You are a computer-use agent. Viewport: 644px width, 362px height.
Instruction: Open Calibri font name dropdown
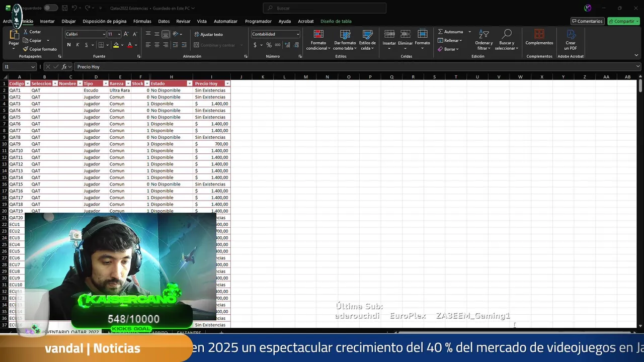[x=104, y=34]
